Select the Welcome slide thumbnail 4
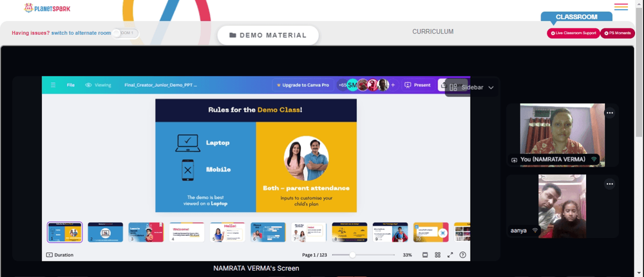Image resolution: width=644 pixels, height=277 pixels. click(x=187, y=232)
